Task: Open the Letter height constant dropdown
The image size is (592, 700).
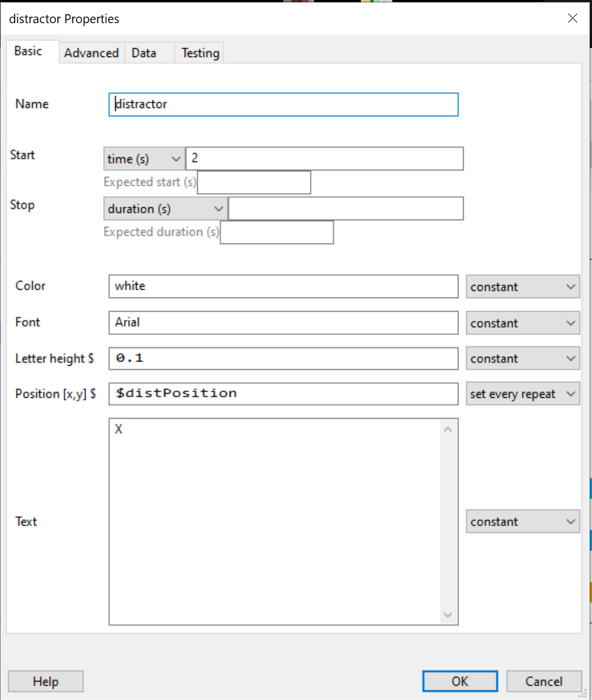Action: point(523,359)
